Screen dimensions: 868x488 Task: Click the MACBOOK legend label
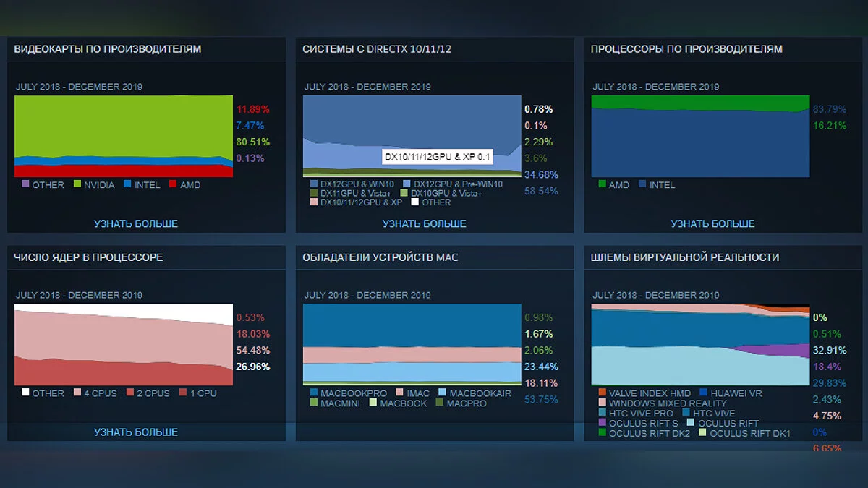pyautogui.click(x=404, y=403)
